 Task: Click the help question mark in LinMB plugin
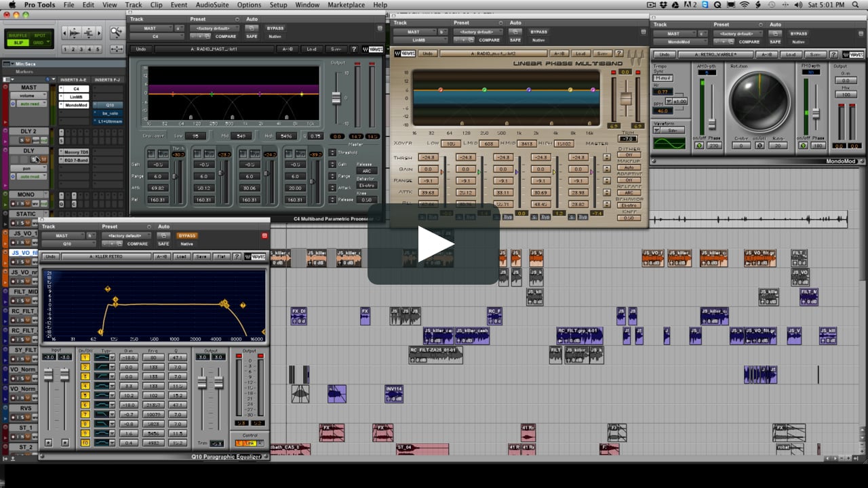tap(619, 53)
